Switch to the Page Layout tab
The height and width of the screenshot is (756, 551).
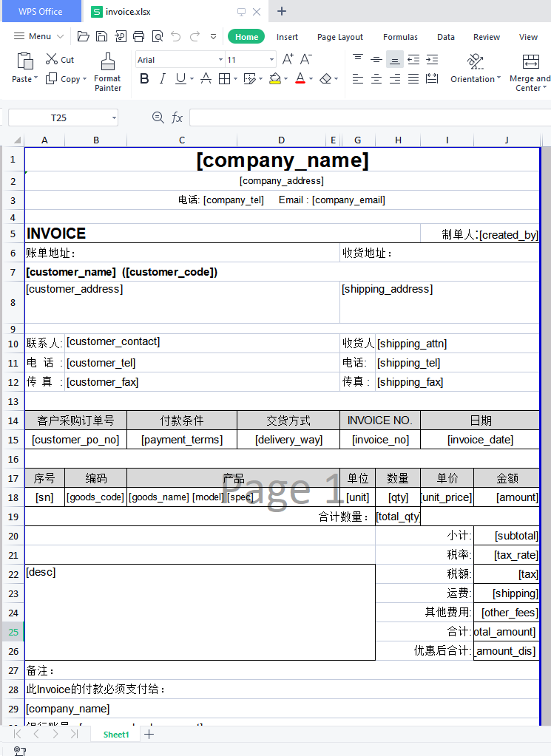pos(339,37)
